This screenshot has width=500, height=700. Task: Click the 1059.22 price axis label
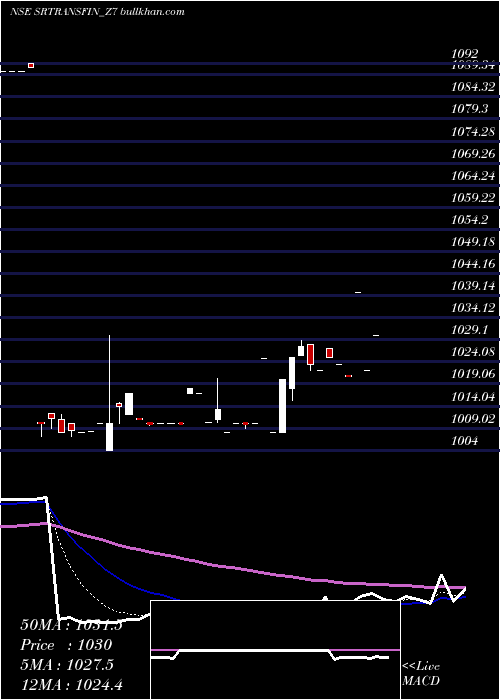473,197
